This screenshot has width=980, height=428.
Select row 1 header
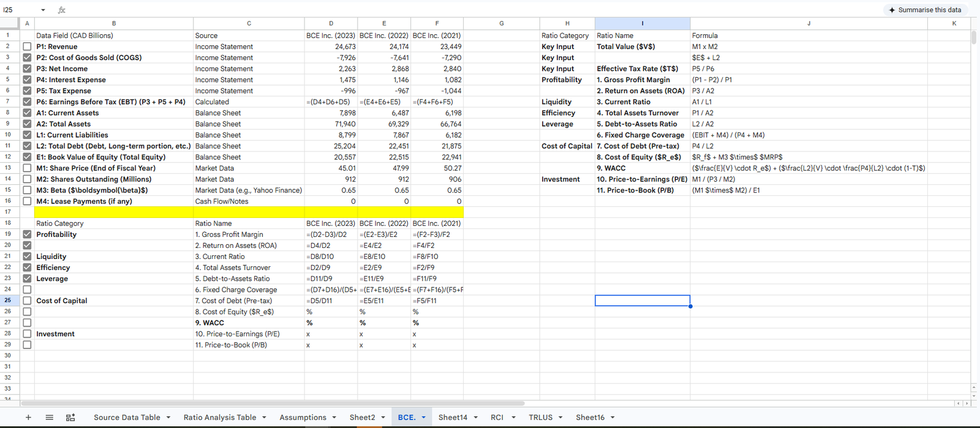pos(9,36)
